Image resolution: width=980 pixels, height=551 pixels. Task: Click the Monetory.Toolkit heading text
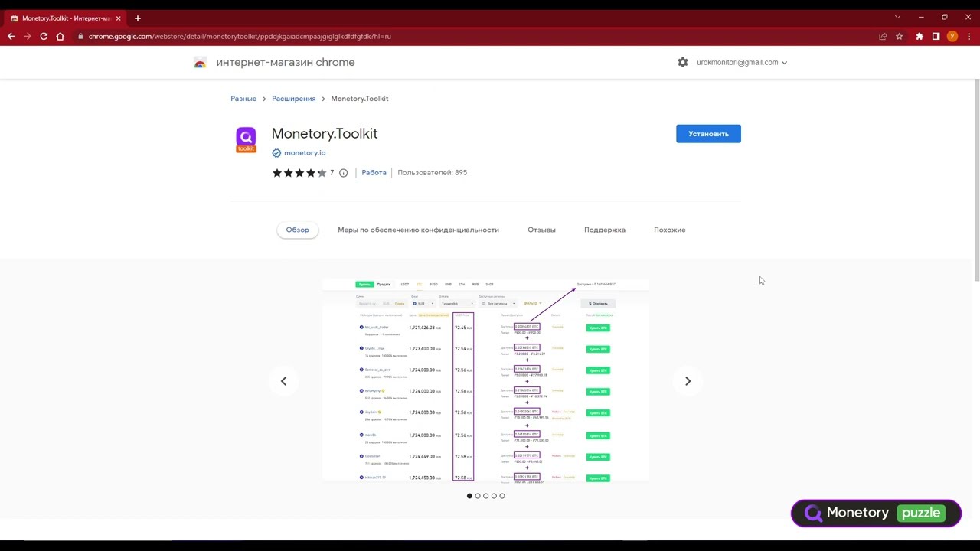coord(325,133)
